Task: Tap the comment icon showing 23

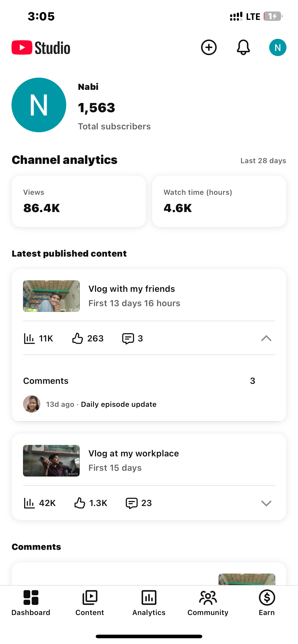Action: (131, 503)
